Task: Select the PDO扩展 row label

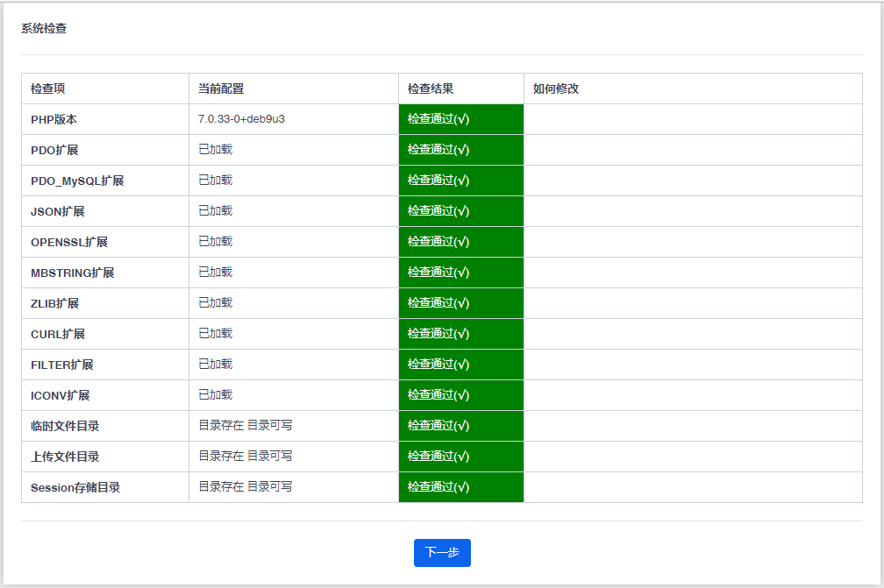Action: (x=54, y=150)
